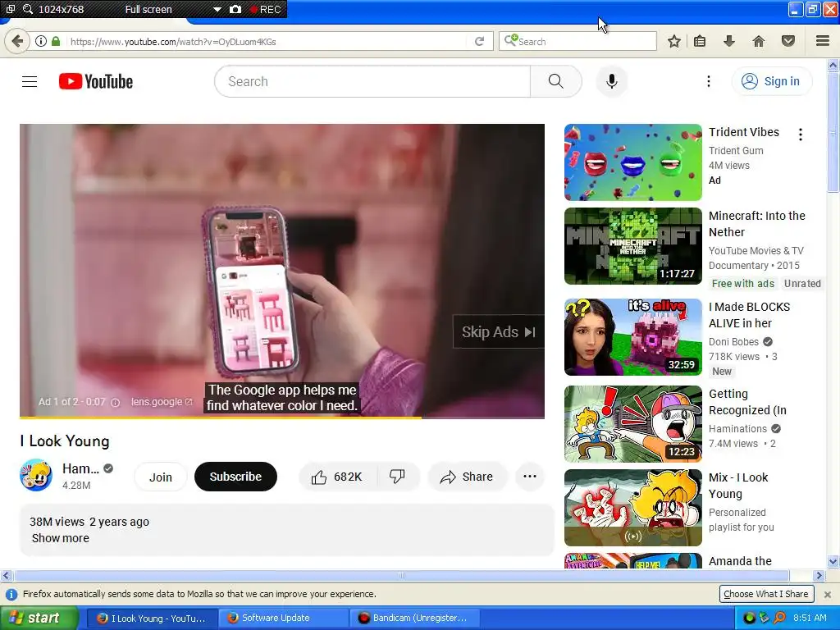The width and height of the screenshot is (840, 630).
Task: Open the Pocket icon in toolbar
Action: 788,41
